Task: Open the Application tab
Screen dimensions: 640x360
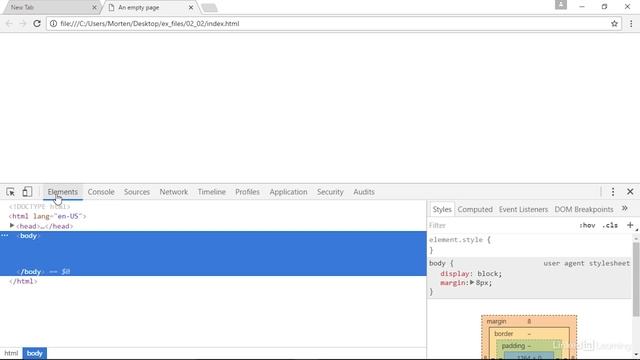Action: [x=288, y=192]
